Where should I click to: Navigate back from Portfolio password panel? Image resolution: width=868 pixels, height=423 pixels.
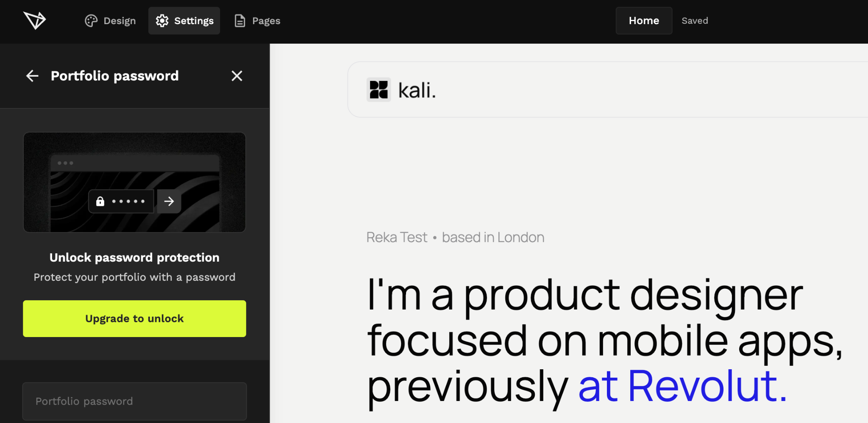tap(32, 76)
